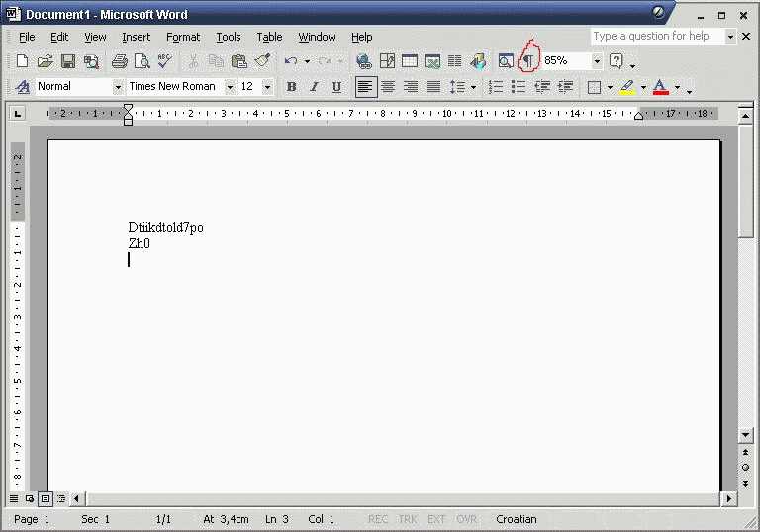This screenshot has width=760, height=532.
Task: Click the 'Type a question for help' box
Action: (657, 36)
